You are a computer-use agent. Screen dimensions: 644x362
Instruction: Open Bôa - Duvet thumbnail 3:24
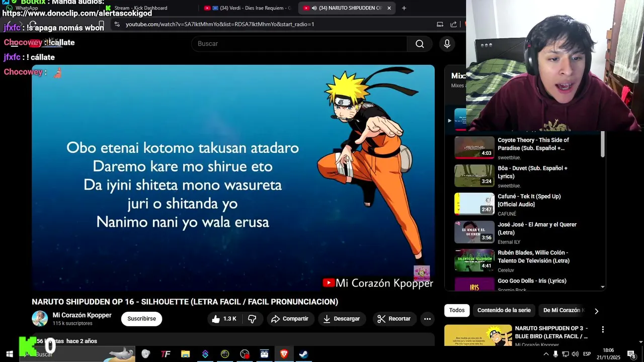(x=474, y=176)
